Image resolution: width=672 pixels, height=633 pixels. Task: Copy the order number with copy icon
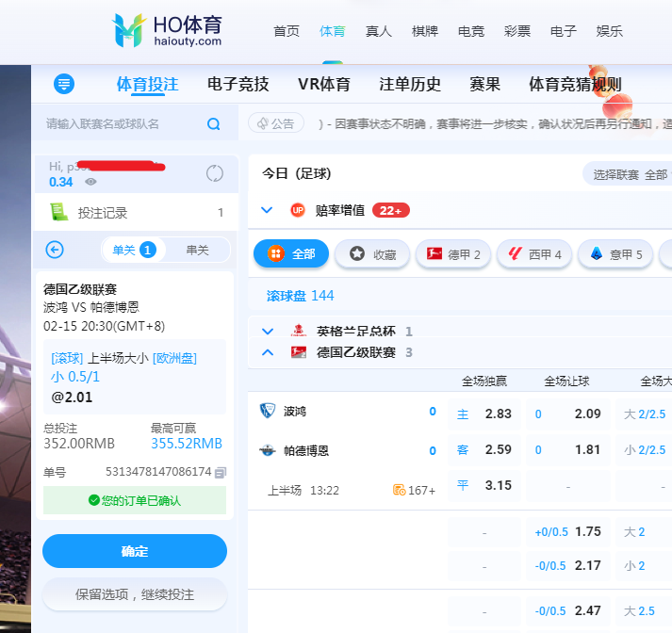pos(221,471)
